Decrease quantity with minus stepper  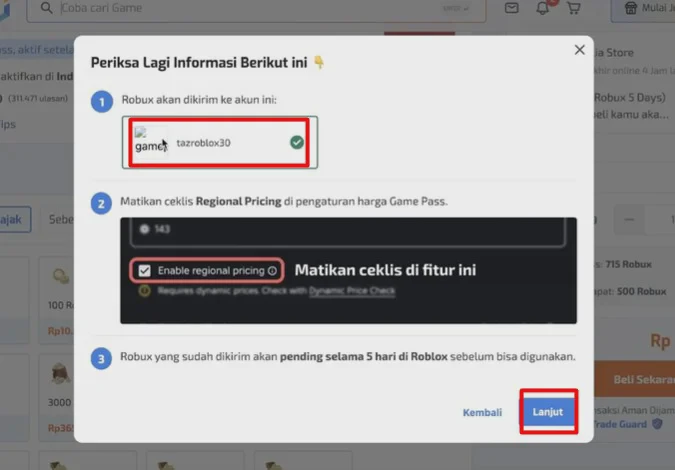click(x=629, y=220)
